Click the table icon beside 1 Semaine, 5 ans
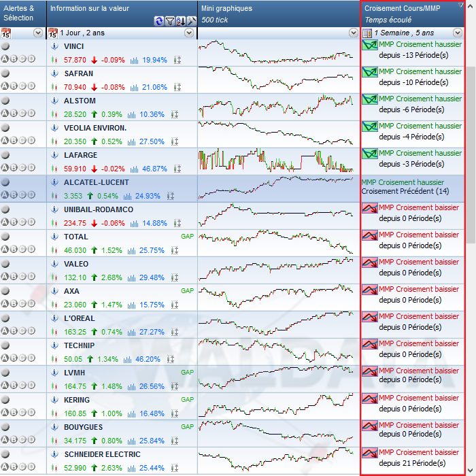Image resolution: width=476 pixels, height=476 pixels. 367,33
